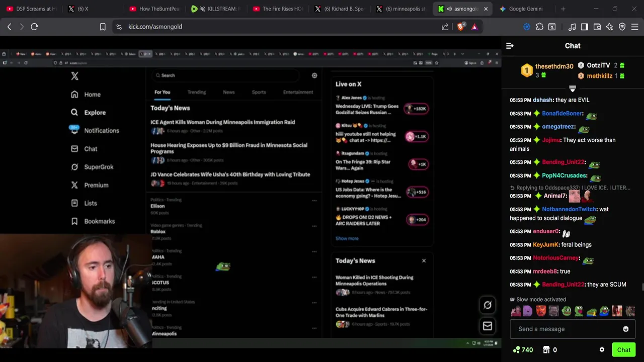Image resolution: width=644 pixels, height=362 pixels.
Task: Click OotziTV in the leaderboard
Action: pyautogui.click(x=598, y=65)
